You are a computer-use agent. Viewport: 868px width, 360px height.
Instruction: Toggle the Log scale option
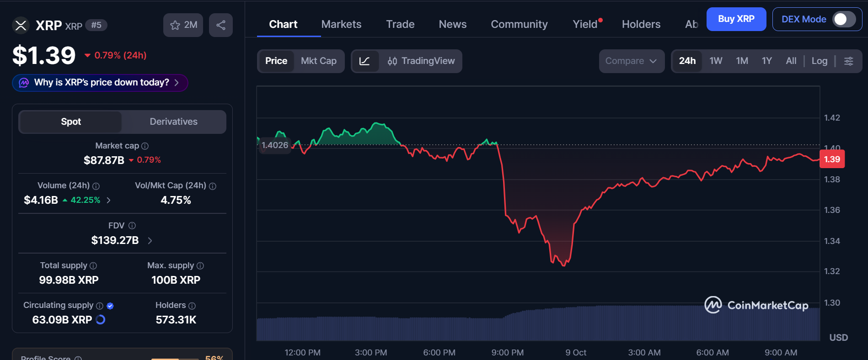pyautogui.click(x=820, y=61)
